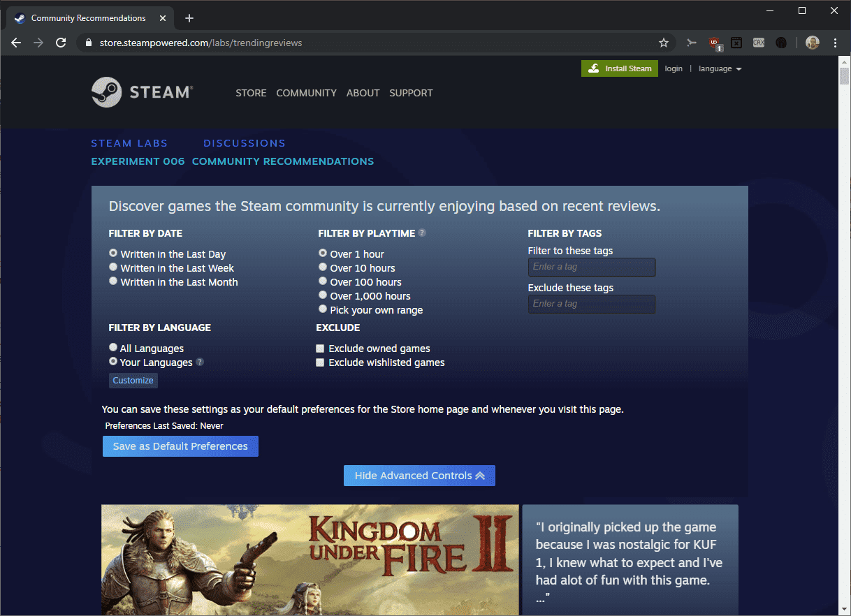Viewport: 851px width, 616px height.
Task: Click the dark round extension icon
Action: pyautogui.click(x=781, y=43)
